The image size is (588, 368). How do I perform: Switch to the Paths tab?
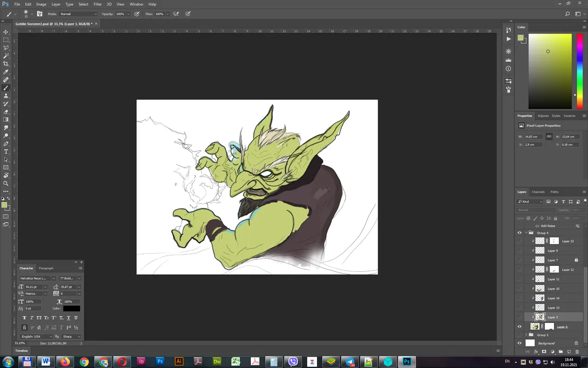554,192
